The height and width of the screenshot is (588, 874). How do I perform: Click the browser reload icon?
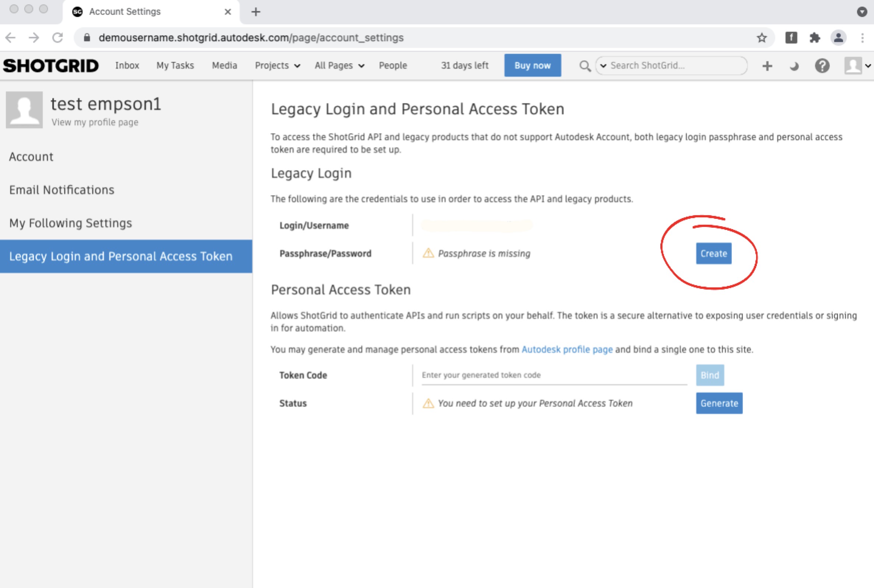57,38
